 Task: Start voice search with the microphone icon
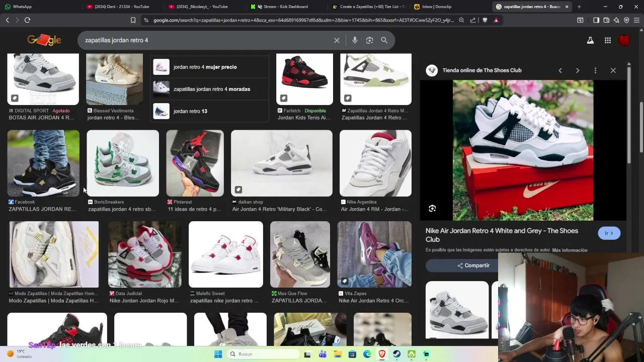pyautogui.click(x=355, y=40)
